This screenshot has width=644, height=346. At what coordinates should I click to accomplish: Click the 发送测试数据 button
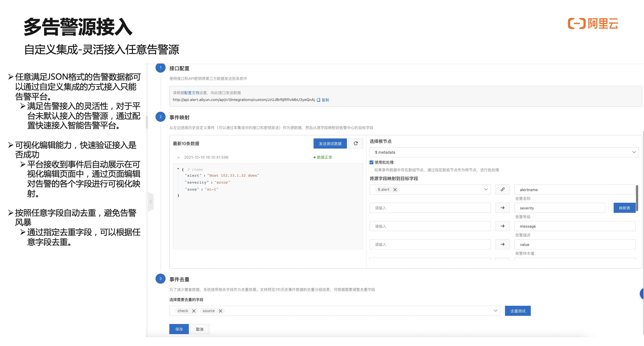click(x=330, y=144)
